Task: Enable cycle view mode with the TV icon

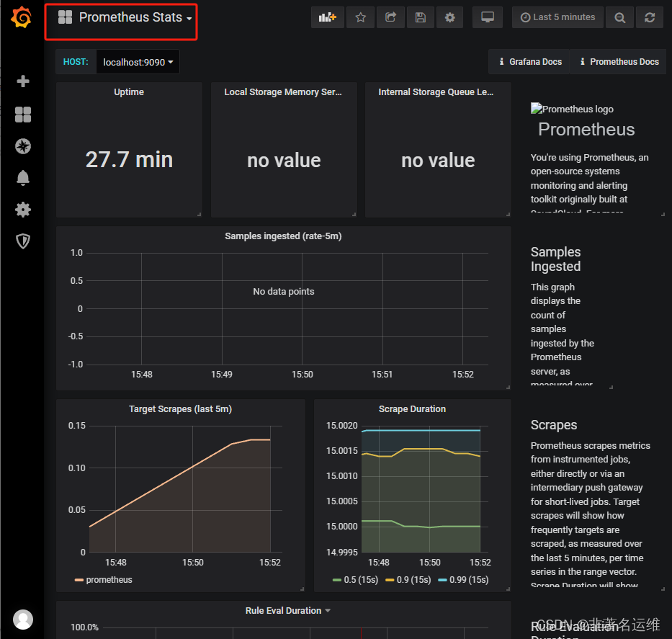Action: tap(488, 17)
